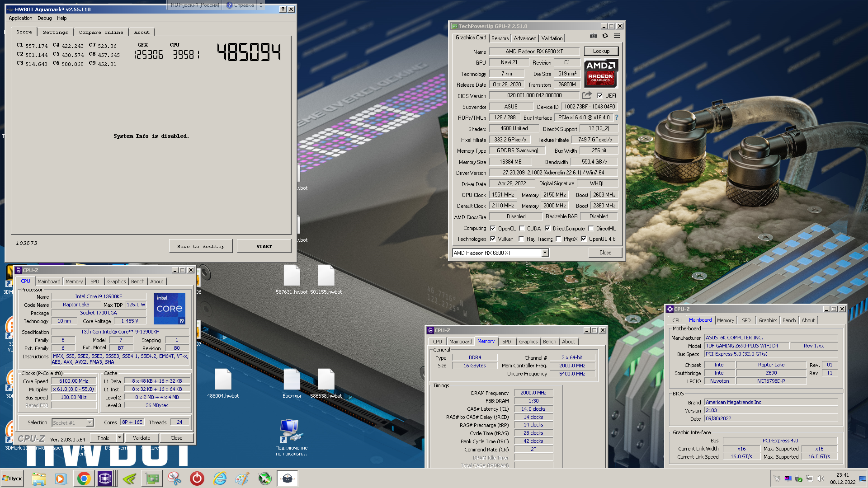Click the GPU-Z refresh icon
The image size is (868, 488).
[x=605, y=36]
